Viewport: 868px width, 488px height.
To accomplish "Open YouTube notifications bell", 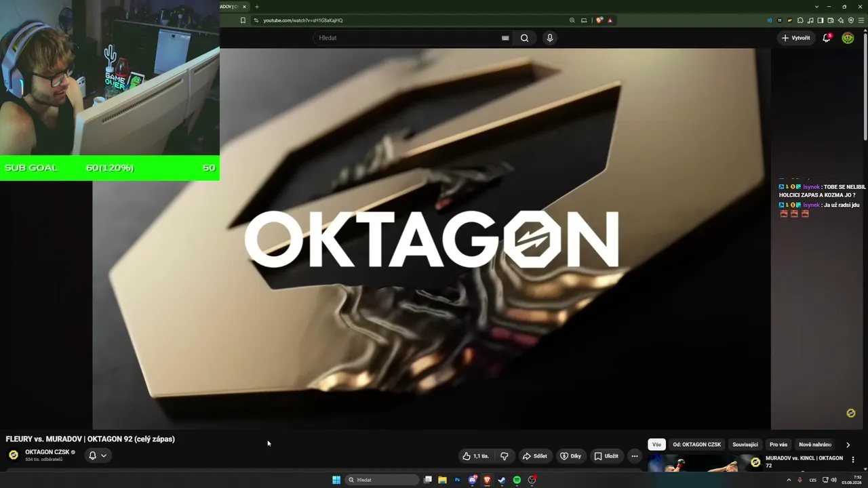I will [827, 38].
